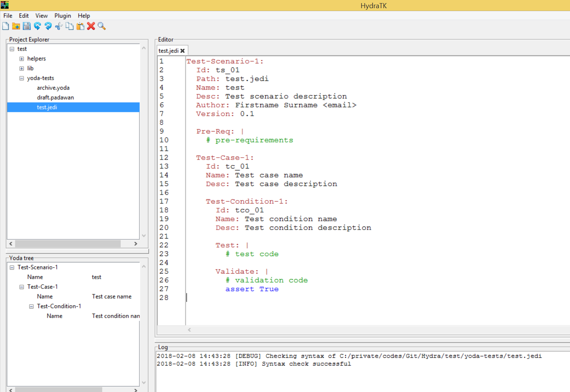The width and height of the screenshot is (570, 392).
Task: Click Project Explorer scroll left arrow
Action: (x=11, y=244)
